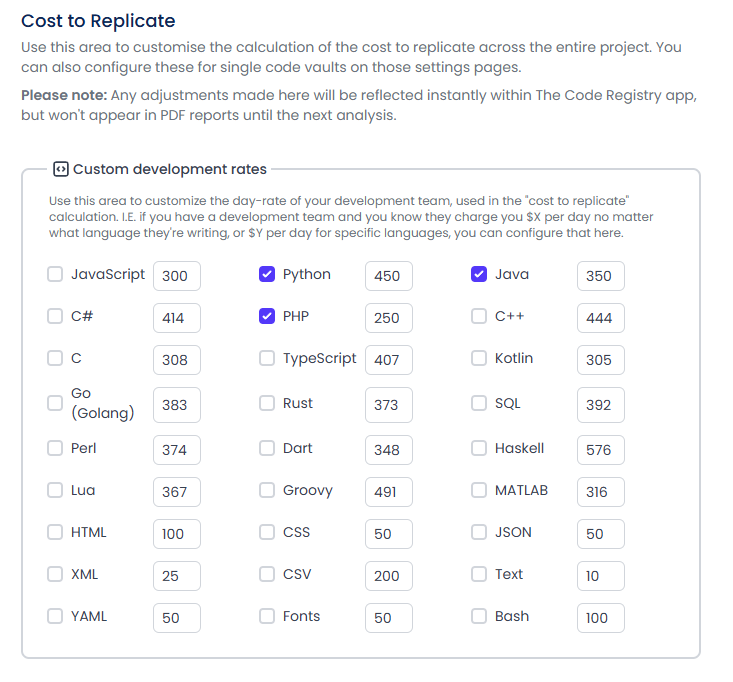
Task: Tick the C# checkbox
Action: point(55,317)
